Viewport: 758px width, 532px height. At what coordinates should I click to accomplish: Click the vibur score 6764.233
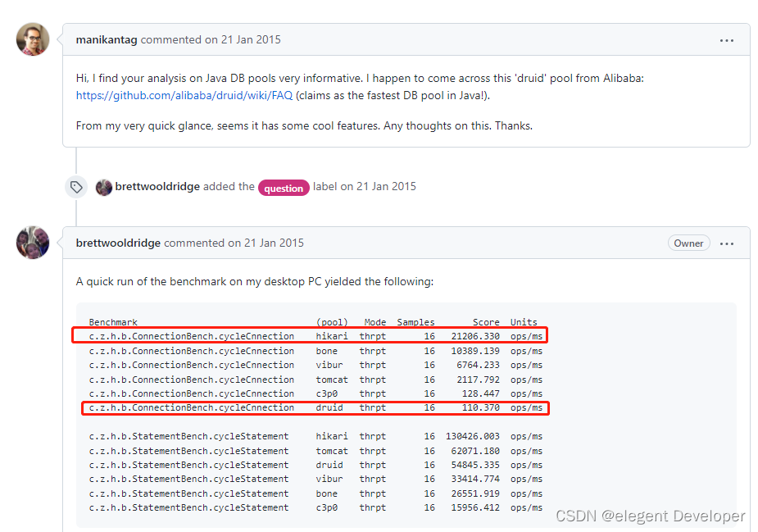click(x=478, y=365)
